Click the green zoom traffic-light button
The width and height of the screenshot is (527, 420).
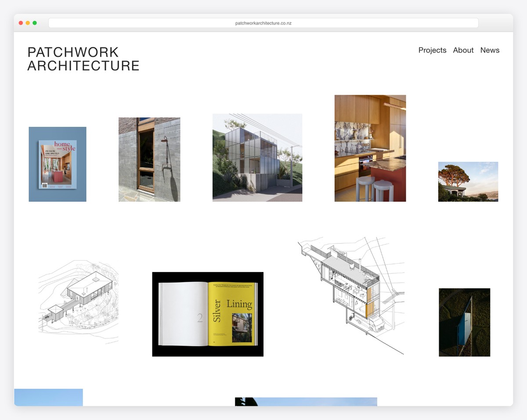coord(34,22)
